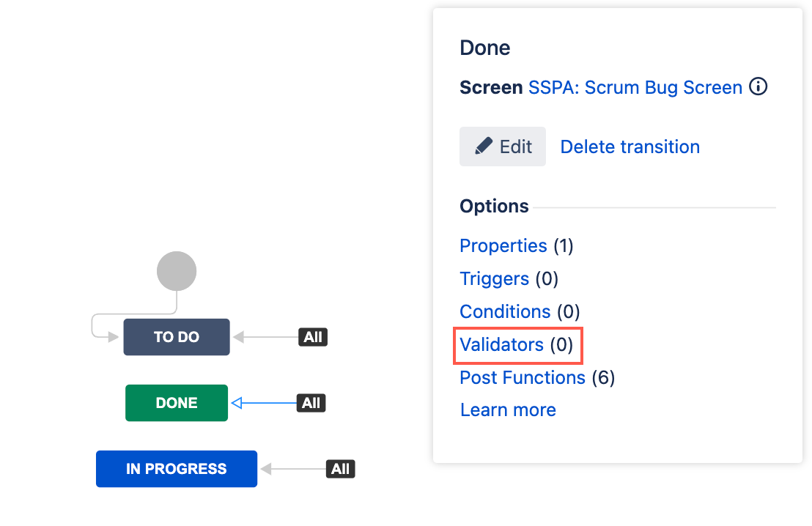The height and width of the screenshot is (526, 812).
Task: Open the Triggers option
Action: point(494,278)
